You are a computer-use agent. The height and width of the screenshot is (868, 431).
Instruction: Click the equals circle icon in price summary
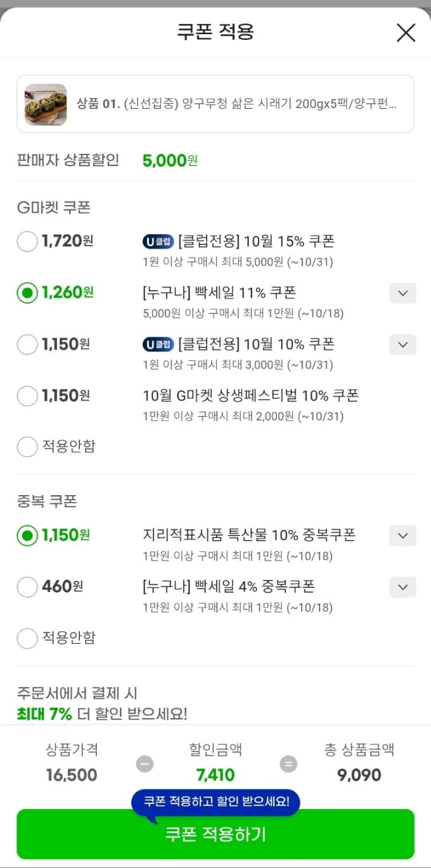[288, 764]
